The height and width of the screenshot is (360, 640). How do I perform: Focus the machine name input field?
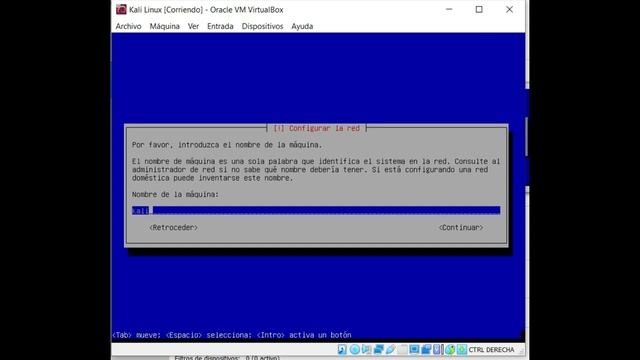coord(316,210)
